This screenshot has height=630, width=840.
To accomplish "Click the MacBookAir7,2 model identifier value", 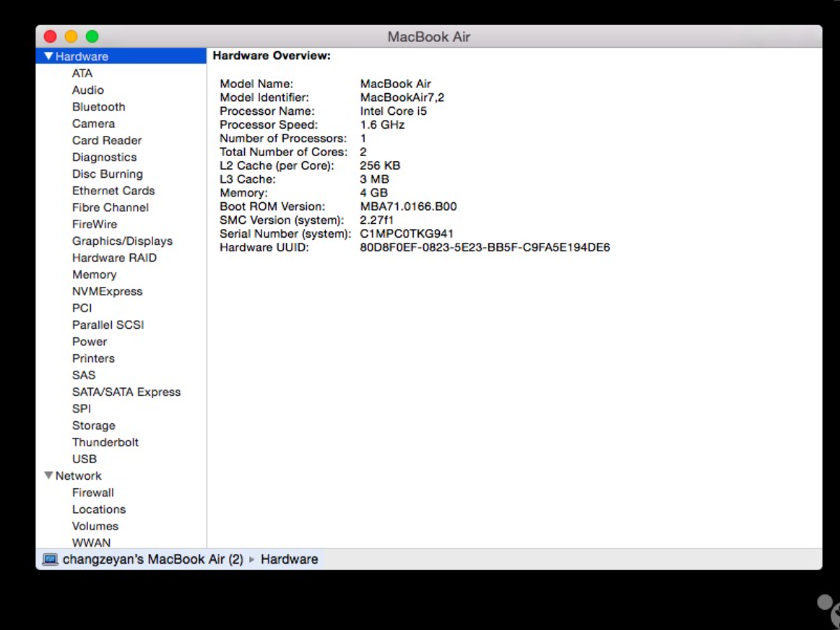I will [402, 98].
